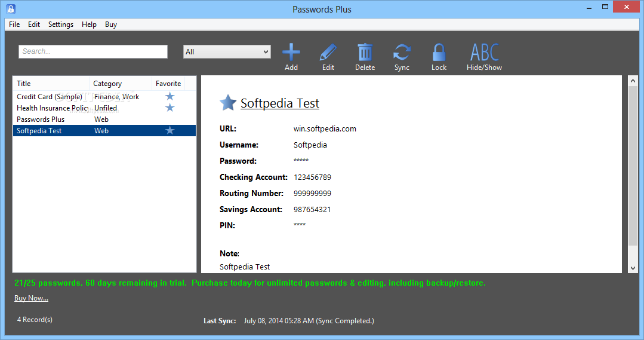Toggle favorite star in Softpedia Test row
The height and width of the screenshot is (340, 644).
[170, 130]
